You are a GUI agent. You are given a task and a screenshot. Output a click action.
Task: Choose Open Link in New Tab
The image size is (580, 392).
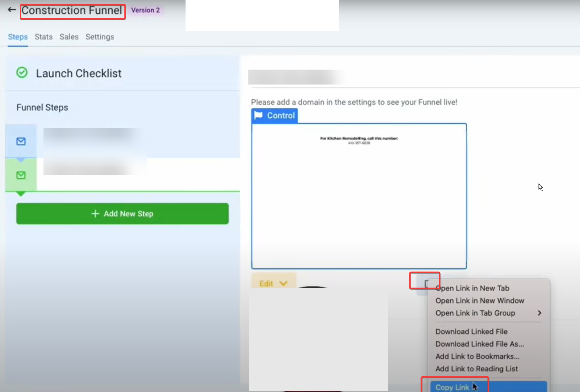473,288
